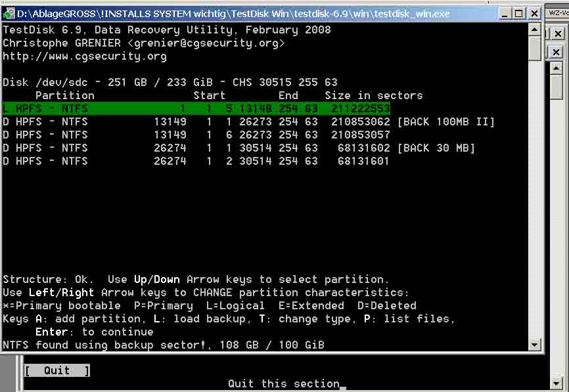Select the highlighted L HPFS - NTFS partition row
This screenshot has width=569, height=392.
tap(196, 108)
